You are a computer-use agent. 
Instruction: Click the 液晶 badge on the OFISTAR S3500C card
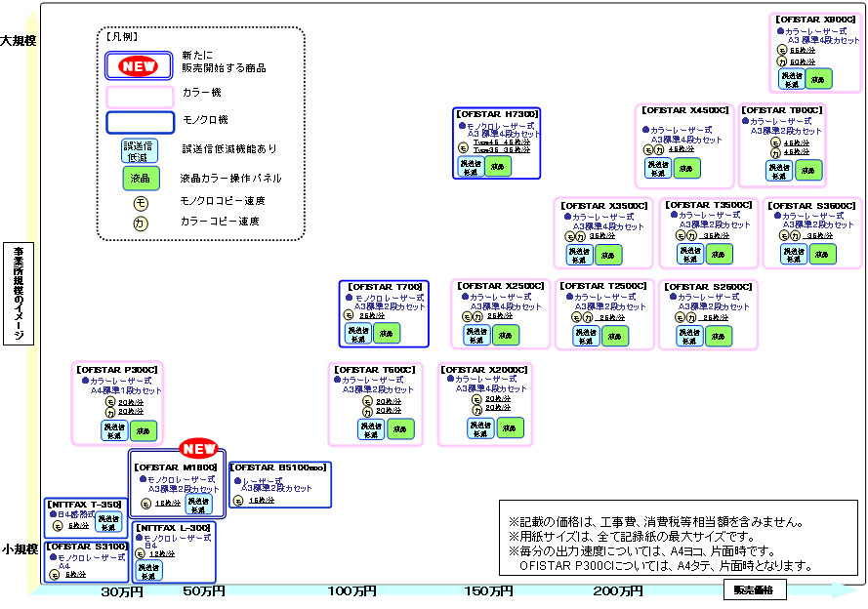(822, 255)
